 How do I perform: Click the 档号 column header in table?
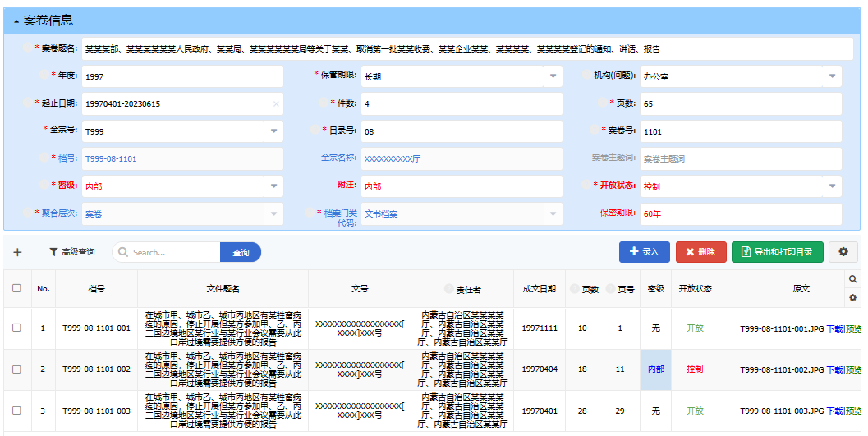[x=96, y=289]
